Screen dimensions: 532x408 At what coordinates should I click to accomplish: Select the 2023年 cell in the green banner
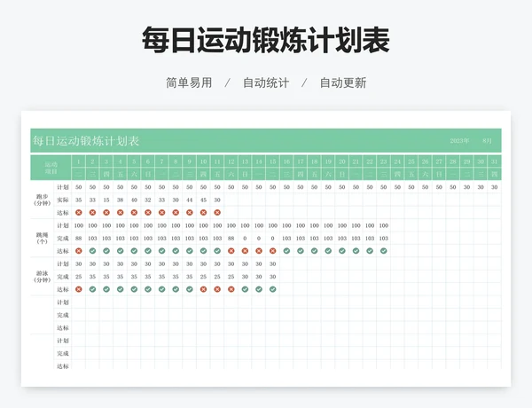[459, 140]
